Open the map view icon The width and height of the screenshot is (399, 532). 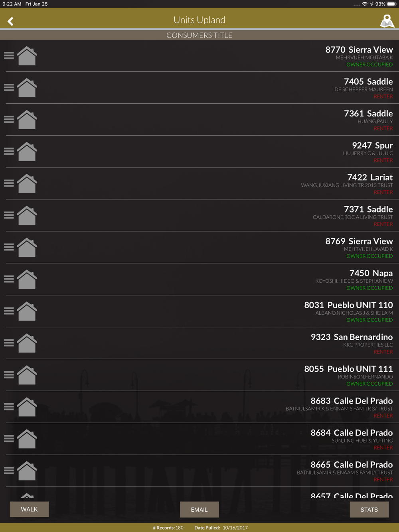(x=387, y=21)
